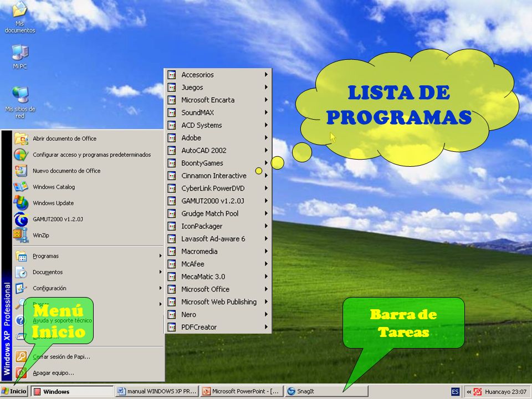Expand the AutoCAD 2002 submenu arrow
The height and width of the screenshot is (399, 532).
pos(267,150)
